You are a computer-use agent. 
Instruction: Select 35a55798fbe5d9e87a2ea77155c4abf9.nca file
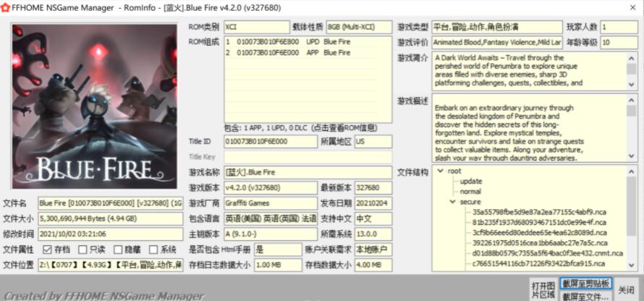[539, 212]
